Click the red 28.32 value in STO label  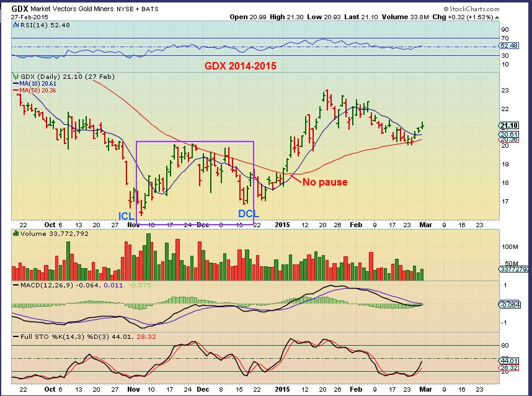pos(146,337)
